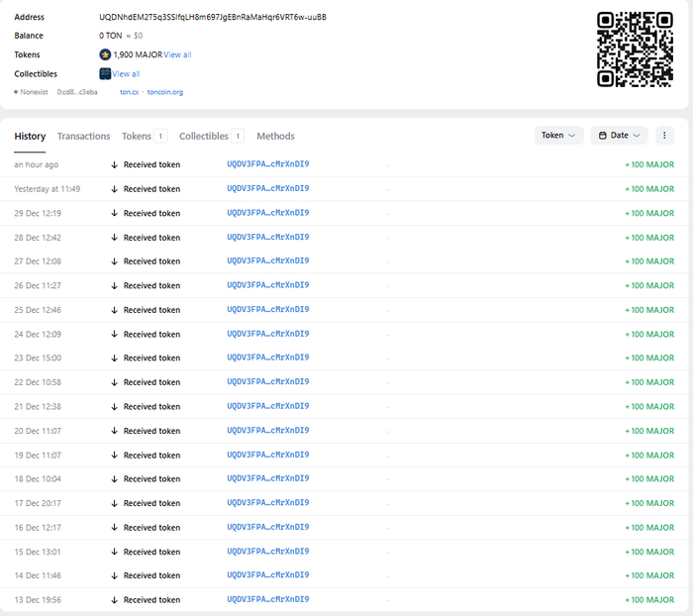Click the calendar icon in Date filter

click(x=602, y=136)
